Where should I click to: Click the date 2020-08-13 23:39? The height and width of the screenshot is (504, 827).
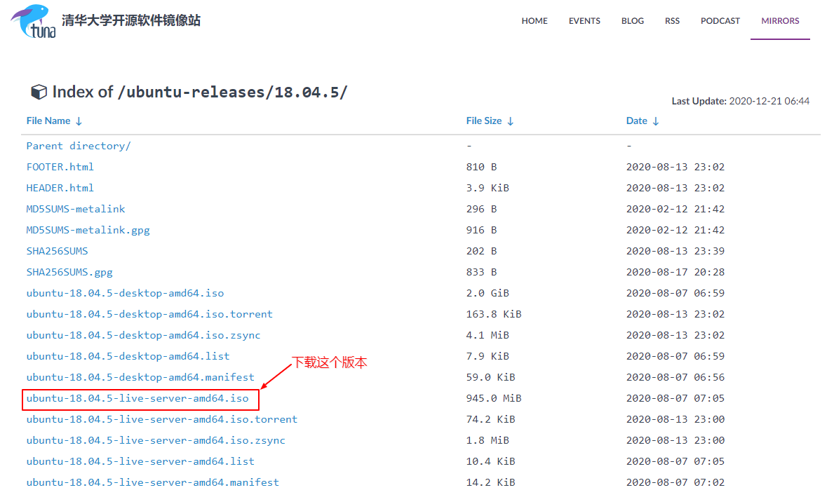tap(675, 252)
